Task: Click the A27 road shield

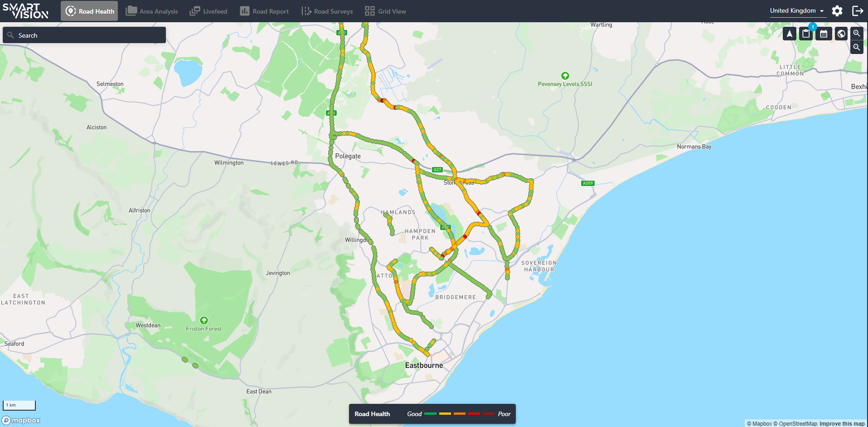Action: [x=437, y=170]
